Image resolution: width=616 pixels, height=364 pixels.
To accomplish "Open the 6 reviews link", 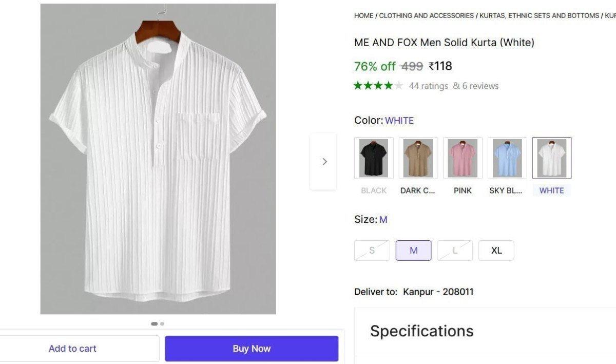I will coord(480,86).
